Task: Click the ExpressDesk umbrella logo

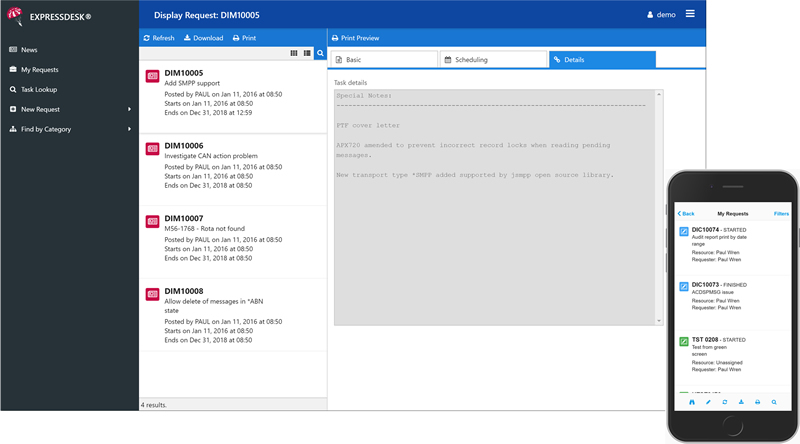Action: [15, 16]
